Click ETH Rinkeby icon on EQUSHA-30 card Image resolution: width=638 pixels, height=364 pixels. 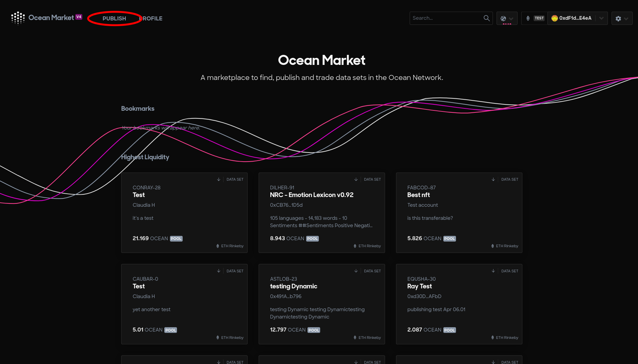coord(492,338)
